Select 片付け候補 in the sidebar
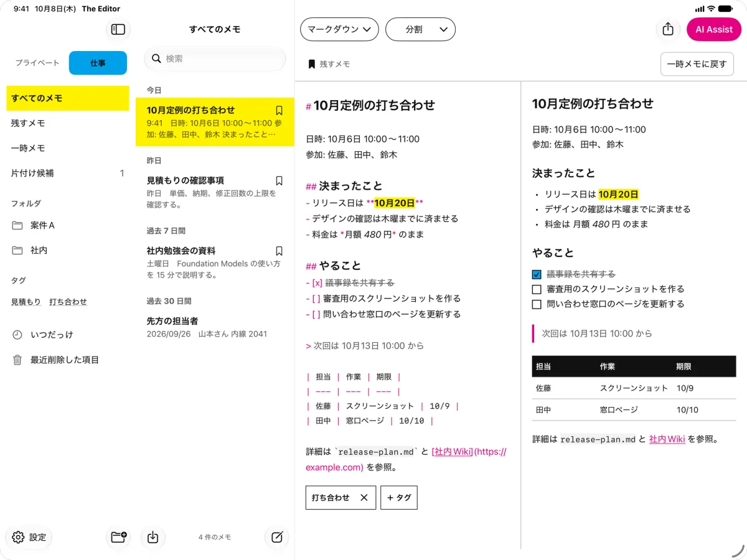The height and width of the screenshot is (560, 747). point(68,173)
